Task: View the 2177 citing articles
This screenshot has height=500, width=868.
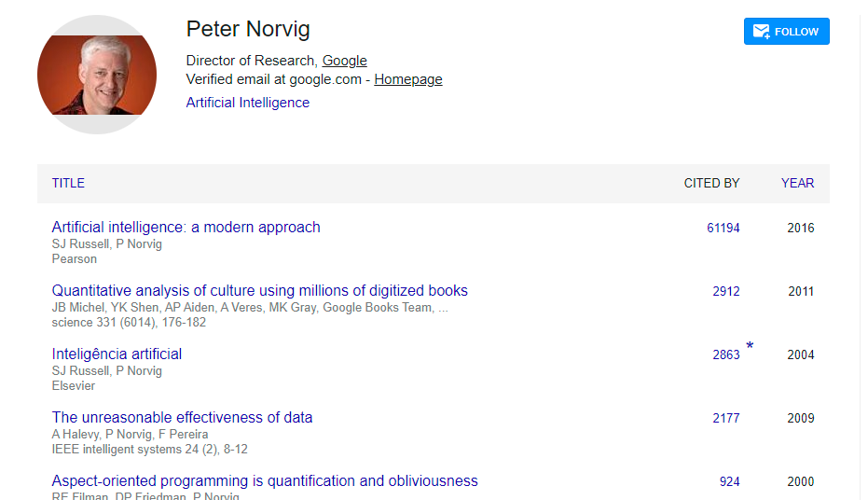Action: click(726, 418)
